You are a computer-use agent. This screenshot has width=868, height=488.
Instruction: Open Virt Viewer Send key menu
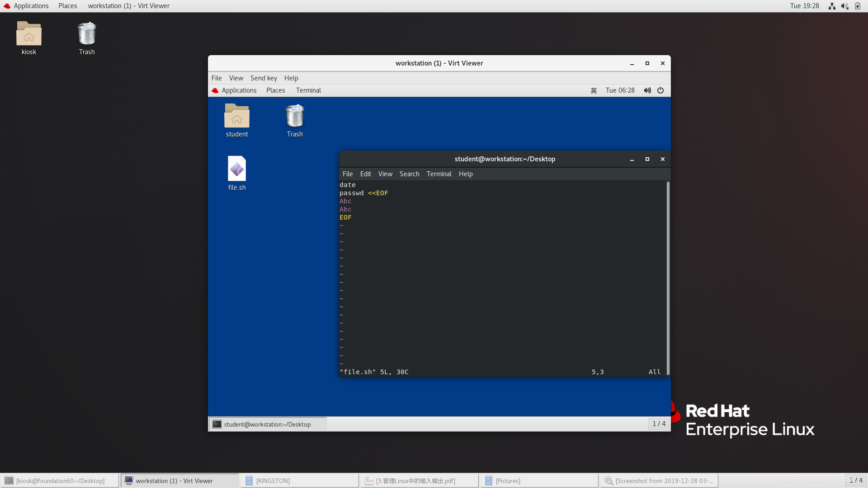[264, 78]
